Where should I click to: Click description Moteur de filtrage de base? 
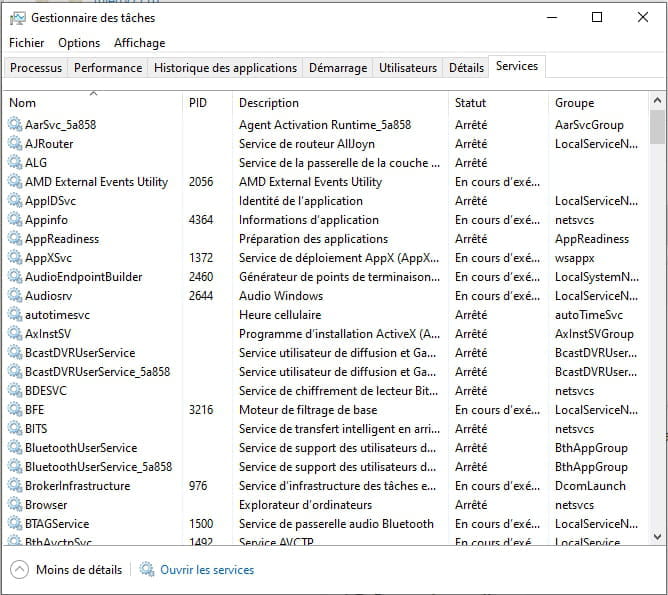pyautogui.click(x=308, y=410)
